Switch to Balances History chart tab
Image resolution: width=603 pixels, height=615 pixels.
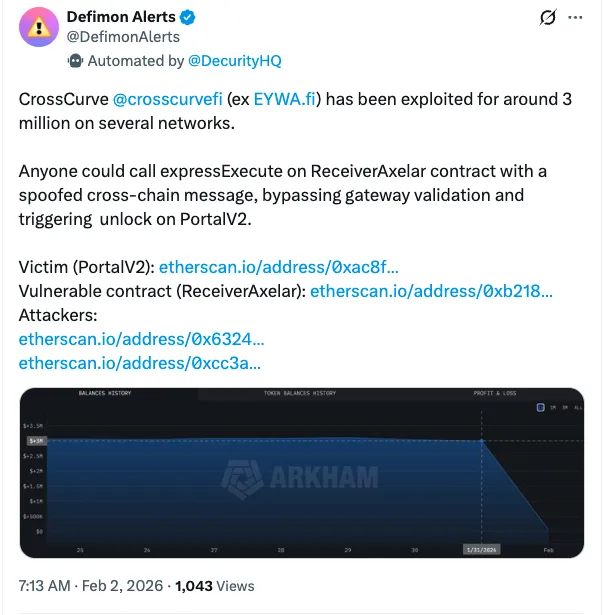(x=105, y=393)
